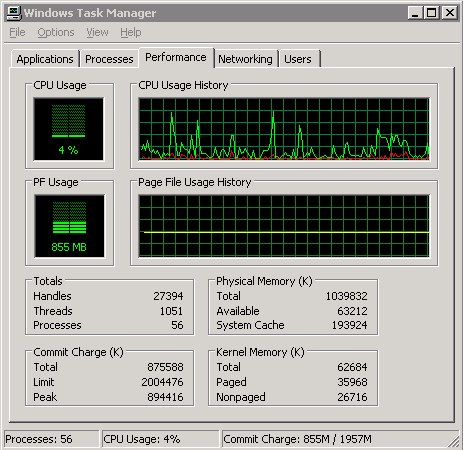The image size is (463, 450).
Task: Select the Performance tab
Action: tap(176, 57)
